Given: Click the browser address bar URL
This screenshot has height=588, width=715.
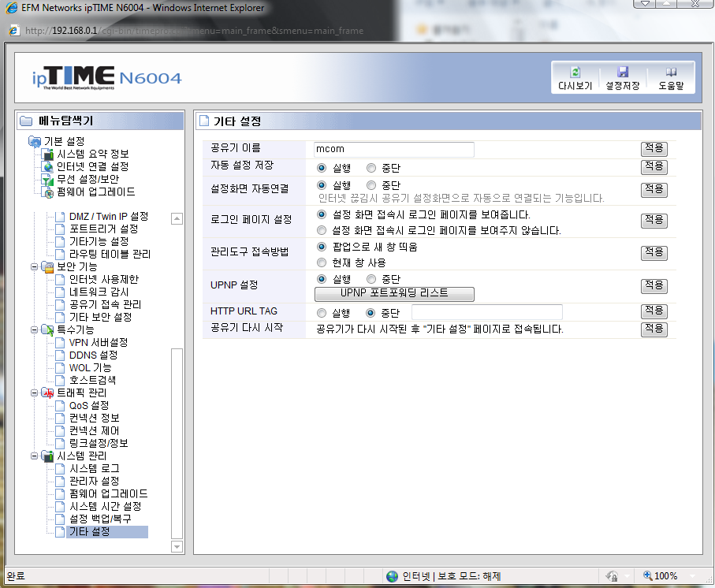Looking at the screenshot, I should coord(194,31).
